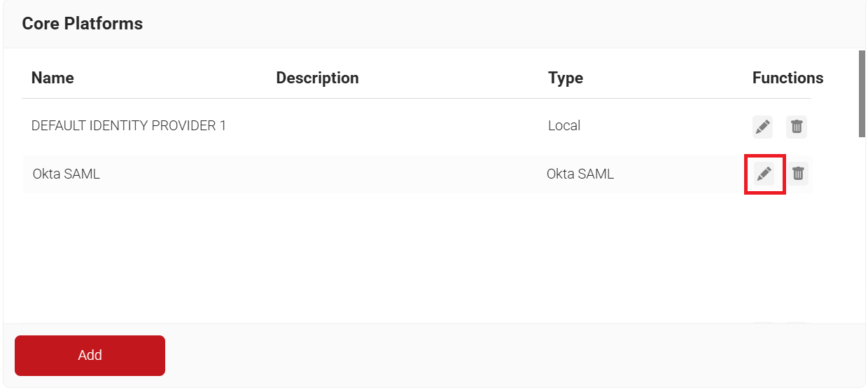This screenshot has width=868, height=390.
Task: Select Okta SAML in the Name column
Action: [66, 174]
